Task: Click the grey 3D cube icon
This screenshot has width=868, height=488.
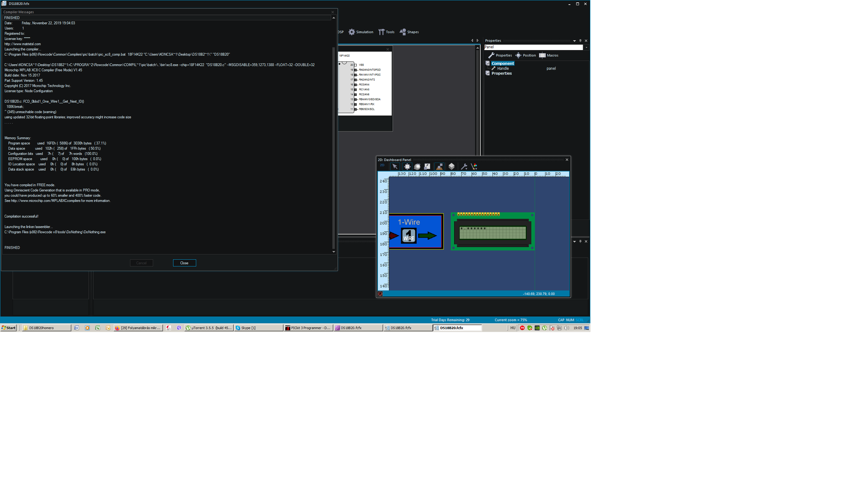Action: [x=451, y=167]
